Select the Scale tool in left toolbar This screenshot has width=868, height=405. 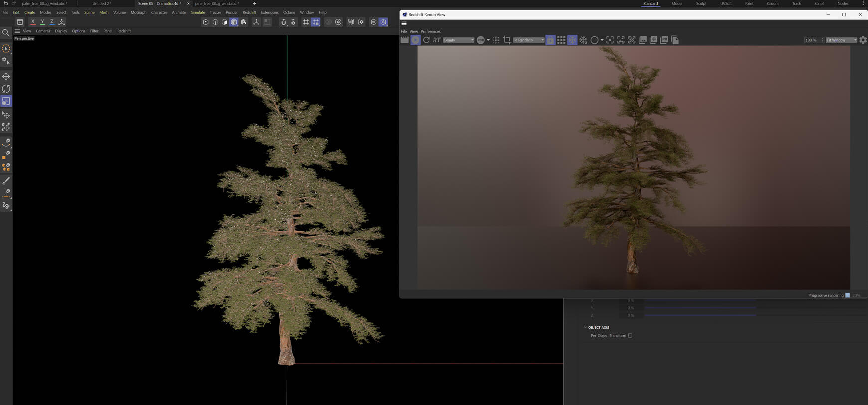(6, 101)
